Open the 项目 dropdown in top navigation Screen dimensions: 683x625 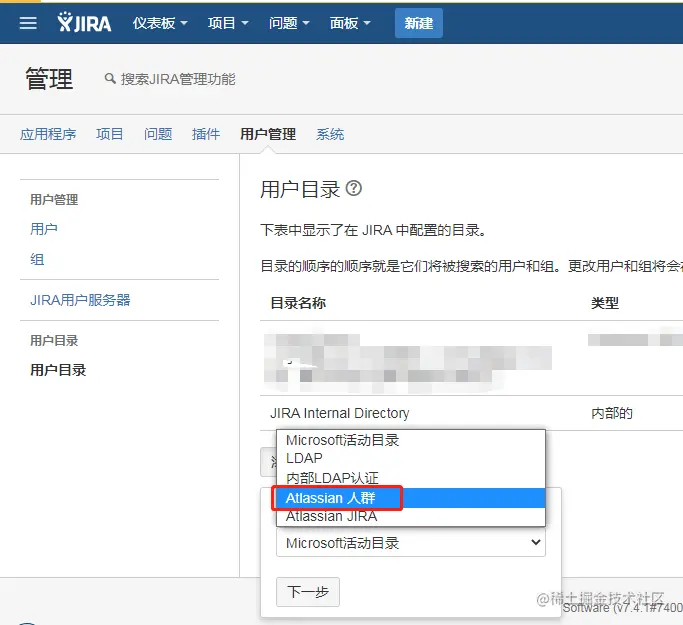tap(228, 23)
